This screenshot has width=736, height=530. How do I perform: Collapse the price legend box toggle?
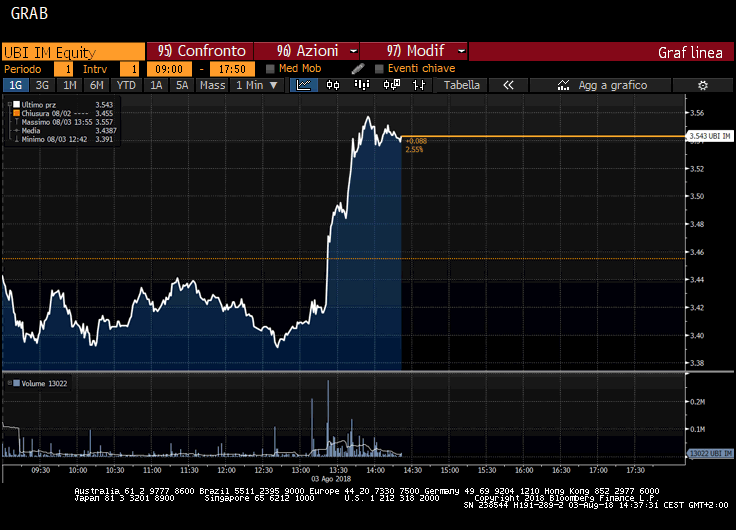tap(9, 105)
